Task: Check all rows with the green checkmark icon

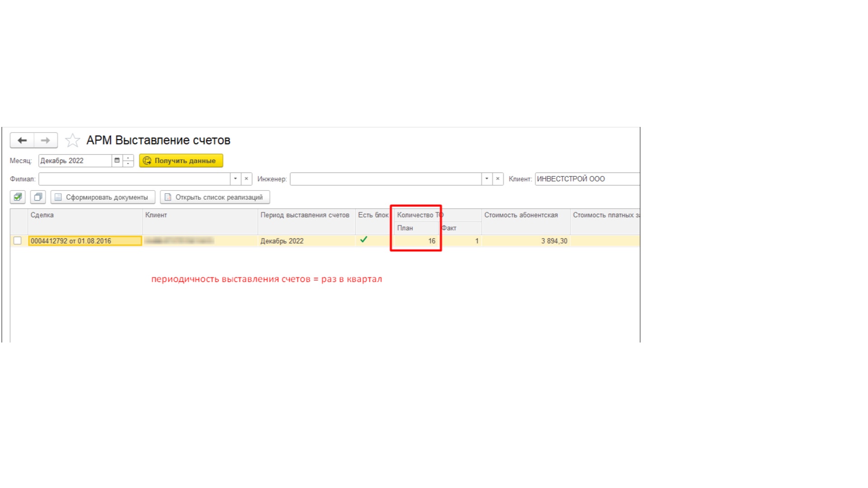Action: [x=18, y=197]
